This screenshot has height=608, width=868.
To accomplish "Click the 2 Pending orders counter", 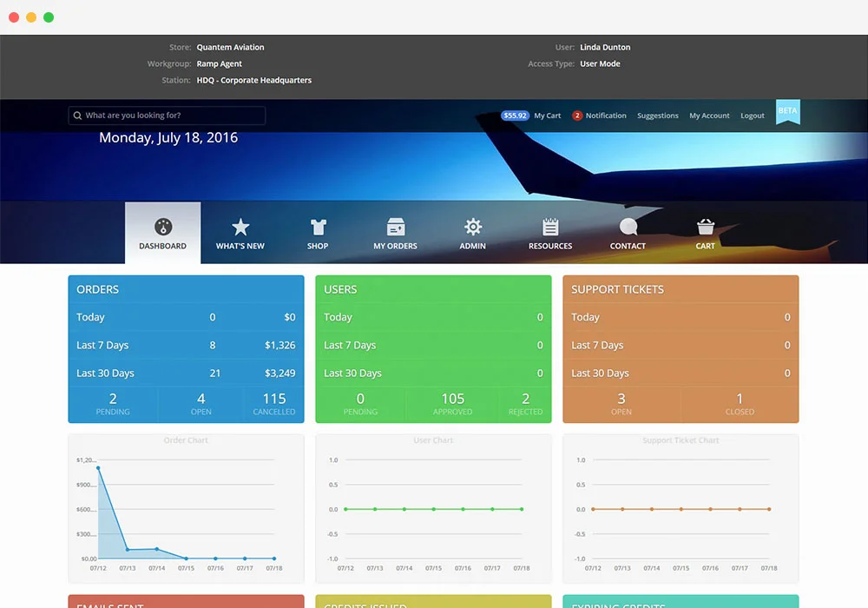I will tap(113, 404).
